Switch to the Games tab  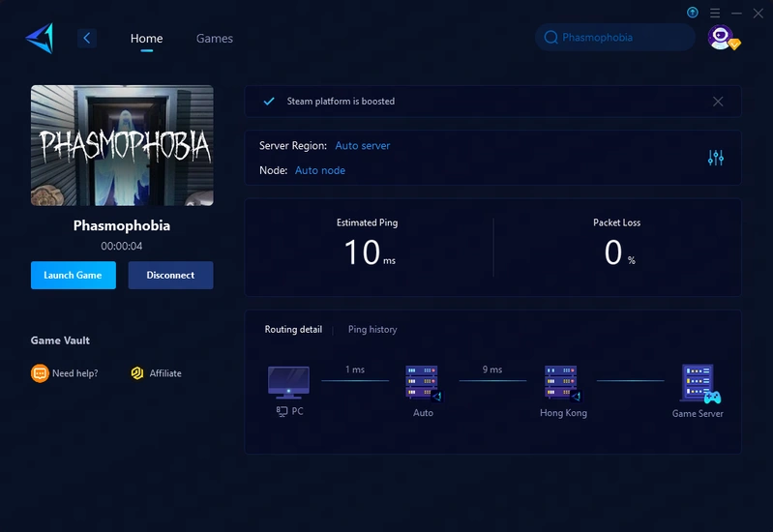[214, 39]
